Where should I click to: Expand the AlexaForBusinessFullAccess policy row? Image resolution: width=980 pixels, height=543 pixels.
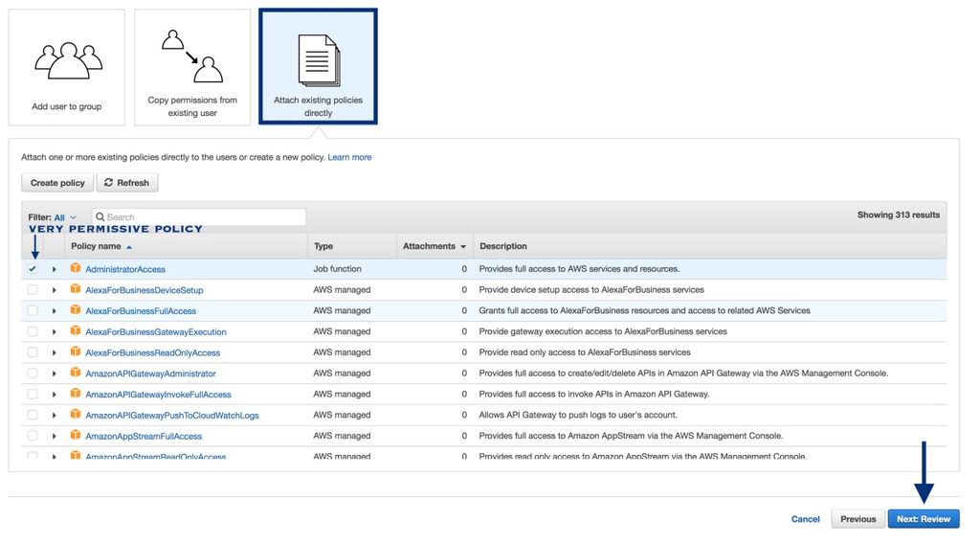55,311
